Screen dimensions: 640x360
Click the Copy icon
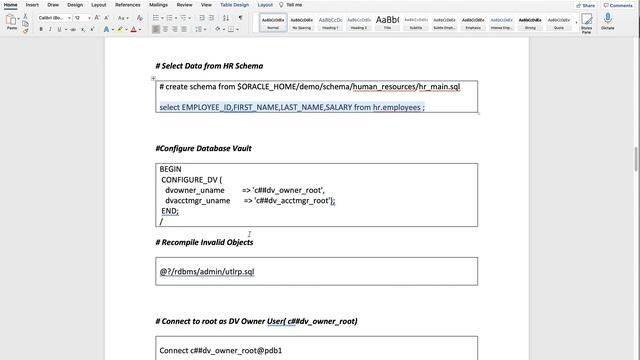[25, 24]
